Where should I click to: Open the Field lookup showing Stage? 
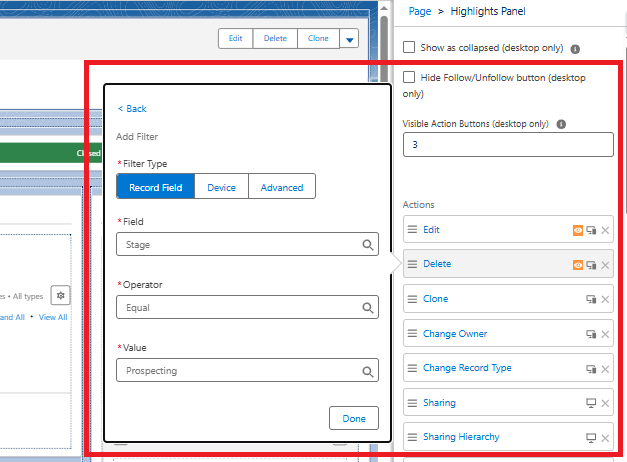click(x=247, y=243)
